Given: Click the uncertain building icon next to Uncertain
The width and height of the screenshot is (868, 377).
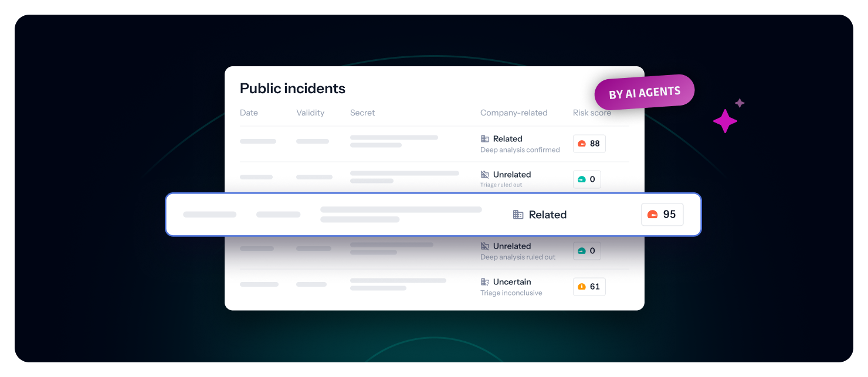Looking at the screenshot, I should (x=485, y=282).
